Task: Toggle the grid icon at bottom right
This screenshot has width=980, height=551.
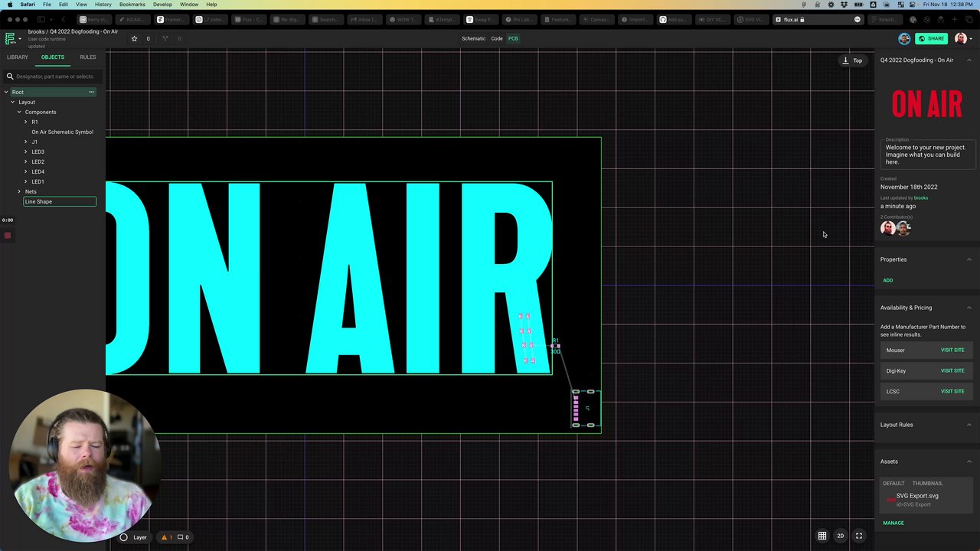Action: point(822,536)
